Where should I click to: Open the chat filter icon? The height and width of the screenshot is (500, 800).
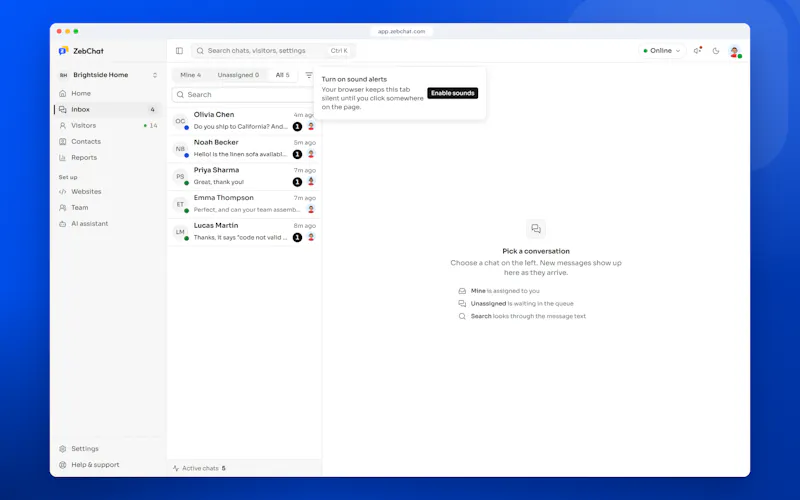coord(309,75)
